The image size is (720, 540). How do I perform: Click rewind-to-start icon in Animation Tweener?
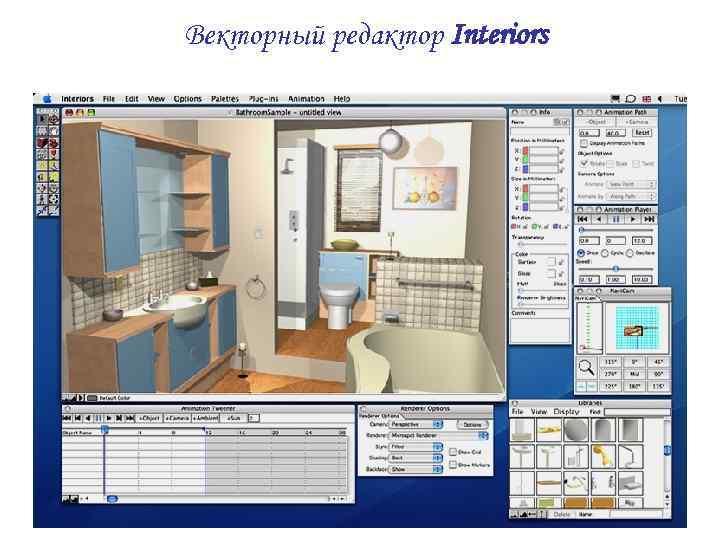pos(67,418)
